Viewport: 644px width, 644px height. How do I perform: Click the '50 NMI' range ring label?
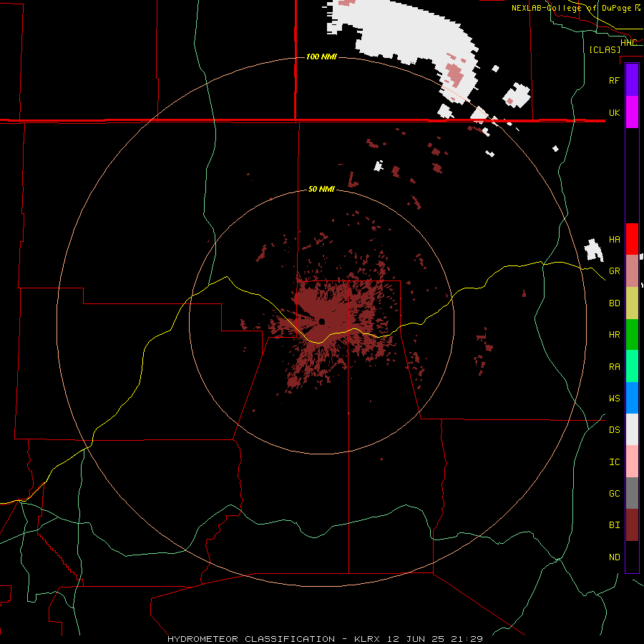coord(321,189)
